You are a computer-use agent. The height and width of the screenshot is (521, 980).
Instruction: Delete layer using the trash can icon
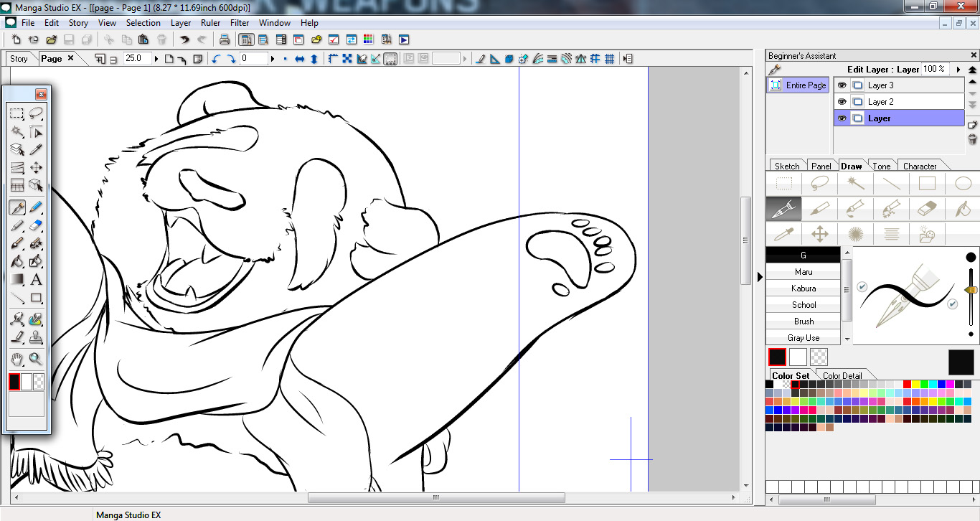[973, 139]
